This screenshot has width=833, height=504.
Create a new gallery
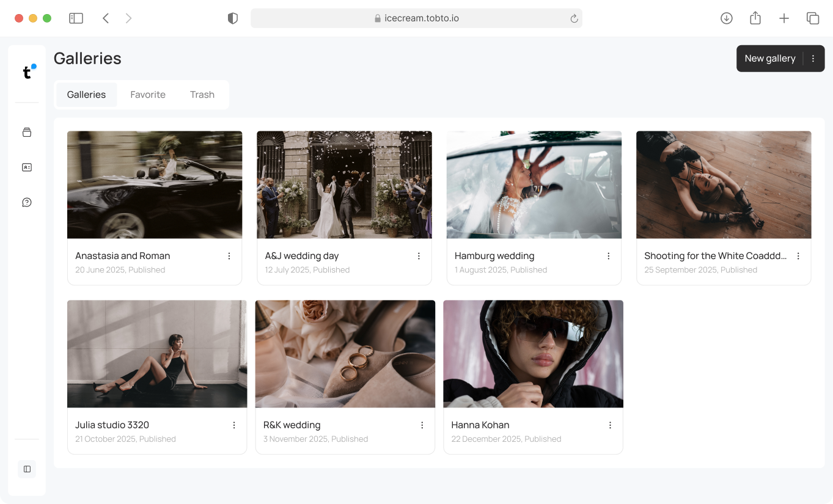point(769,58)
